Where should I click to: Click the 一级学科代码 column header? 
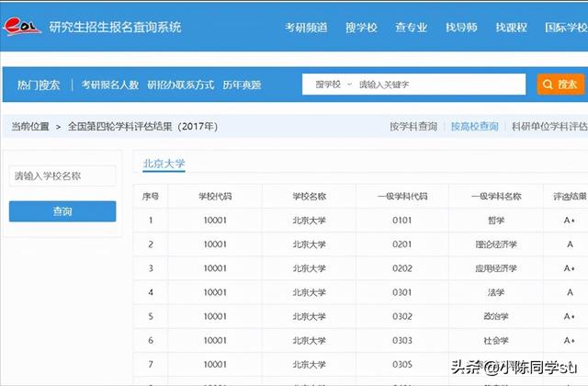point(402,196)
